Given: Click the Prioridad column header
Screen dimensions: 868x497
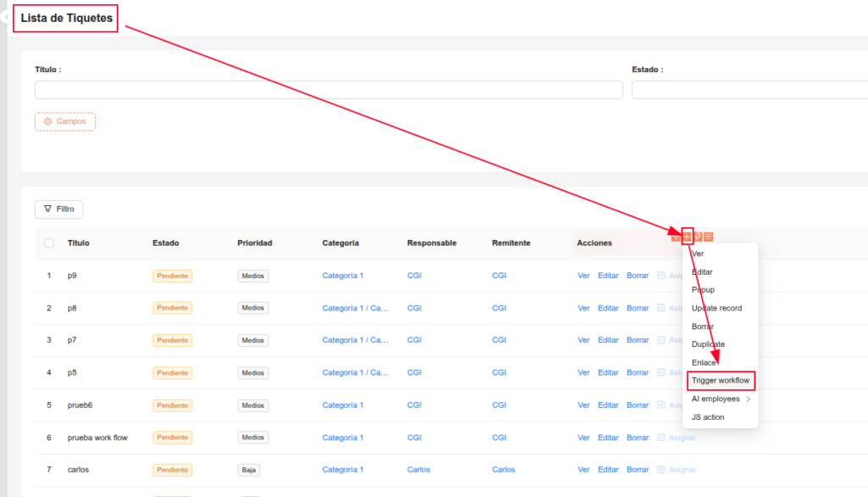Looking at the screenshot, I should click(x=254, y=243).
